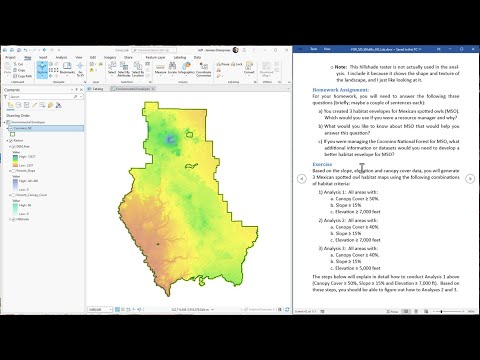Screen dimensions: 480x360
Task: Toggle visibility of the Percent_Slope layer
Action: pyautogui.click(x=14, y=171)
